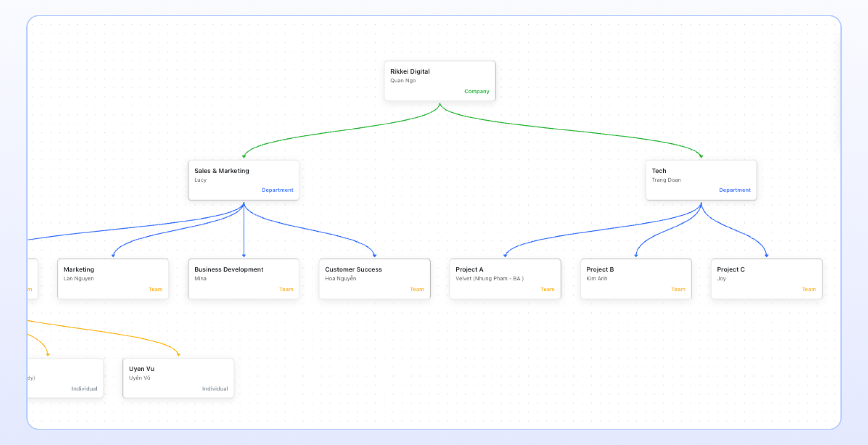Select the "Project C" node title
Image resolution: width=868 pixels, height=445 pixels.
tap(731, 269)
